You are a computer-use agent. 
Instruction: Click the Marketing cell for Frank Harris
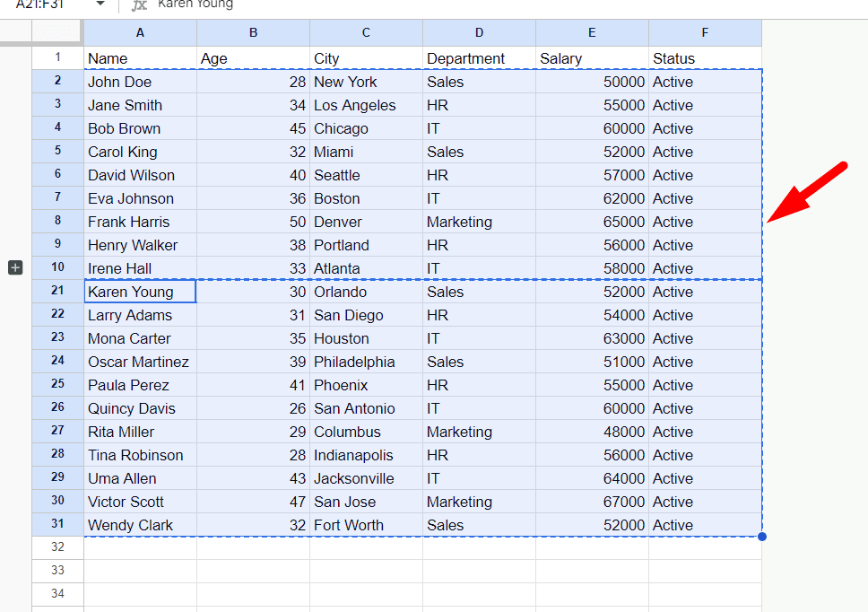[x=479, y=221]
